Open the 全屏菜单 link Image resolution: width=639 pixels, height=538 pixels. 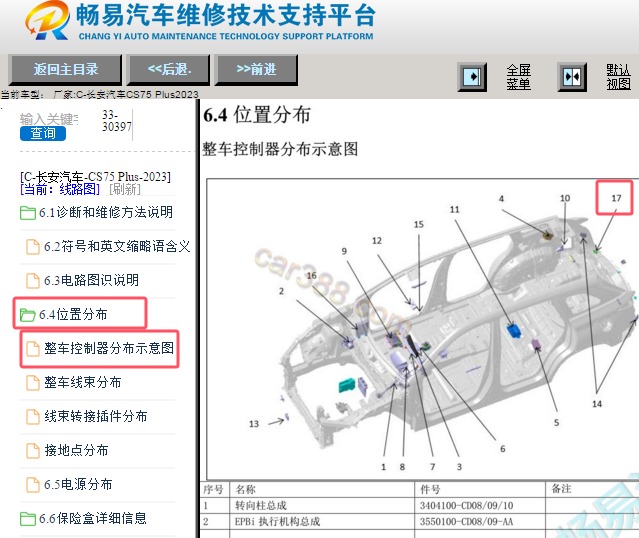518,77
